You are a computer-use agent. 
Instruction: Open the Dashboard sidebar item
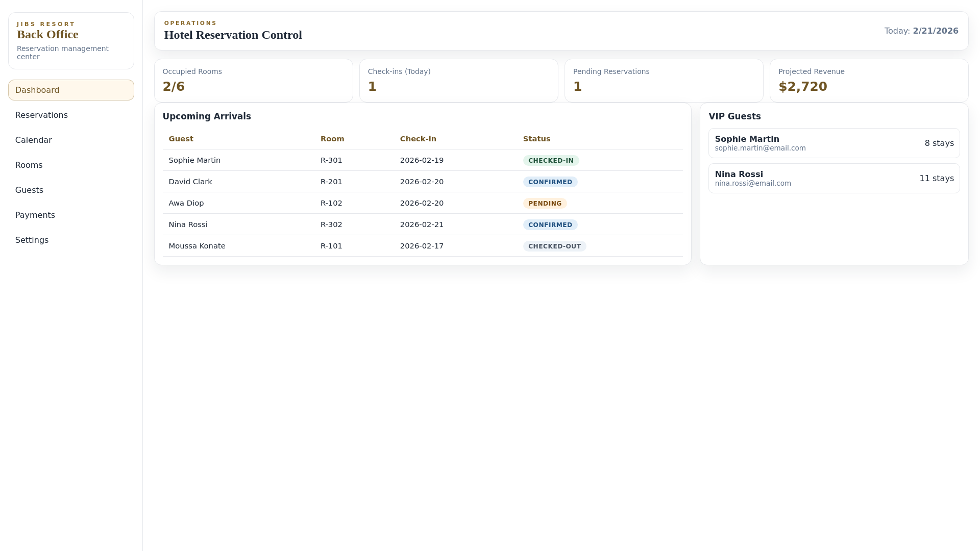pyautogui.click(x=71, y=90)
